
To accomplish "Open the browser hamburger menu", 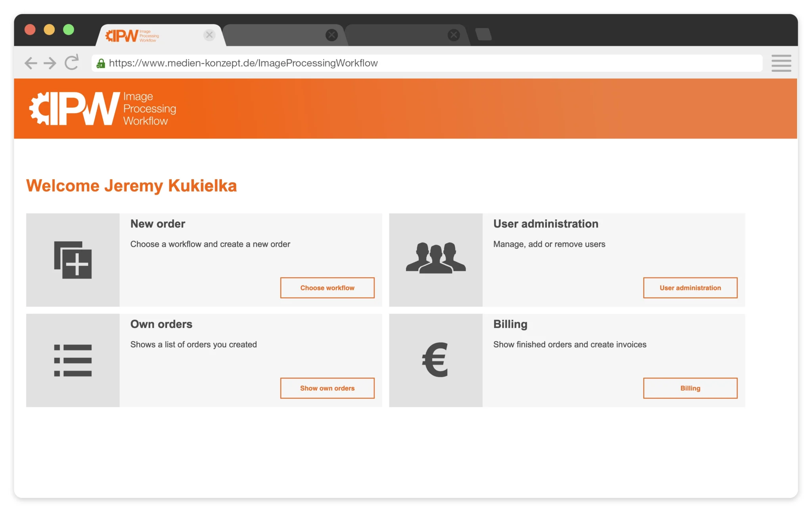I will [x=781, y=63].
